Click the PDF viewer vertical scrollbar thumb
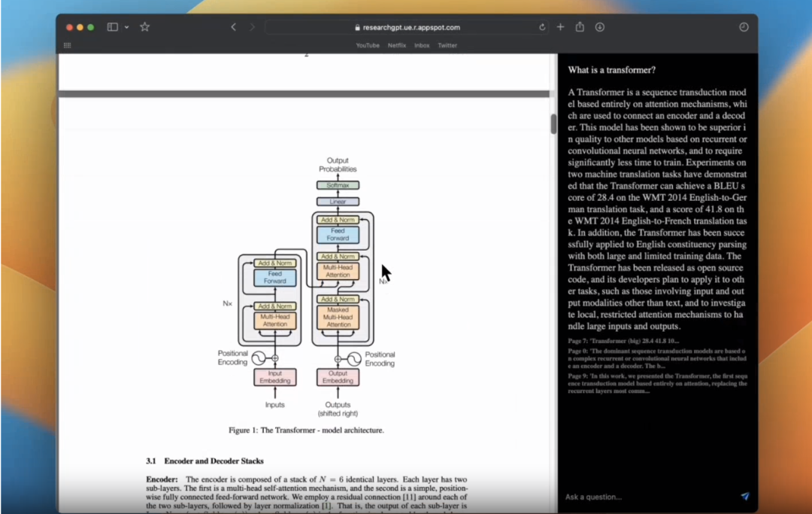Viewport: 812px width, 514px height. (x=553, y=124)
